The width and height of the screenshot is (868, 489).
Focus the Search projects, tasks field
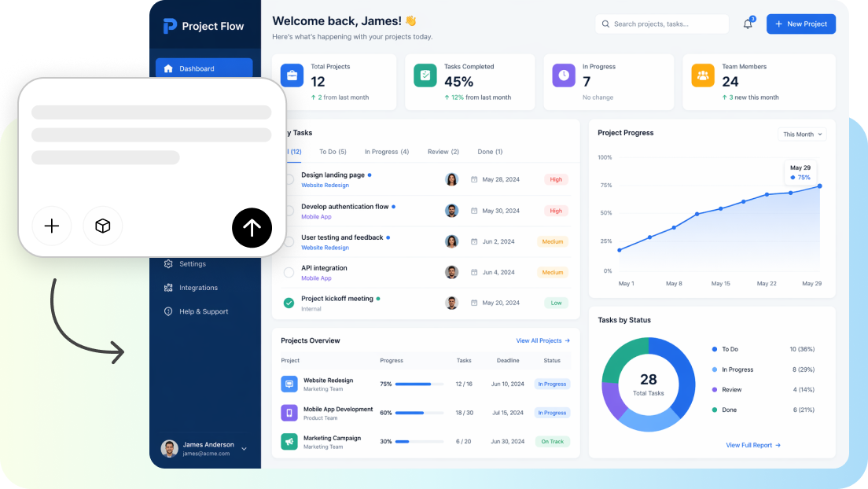(662, 24)
